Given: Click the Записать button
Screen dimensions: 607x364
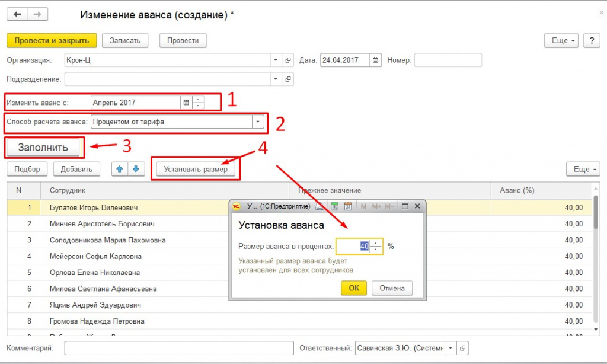Looking at the screenshot, I should pos(125,40).
